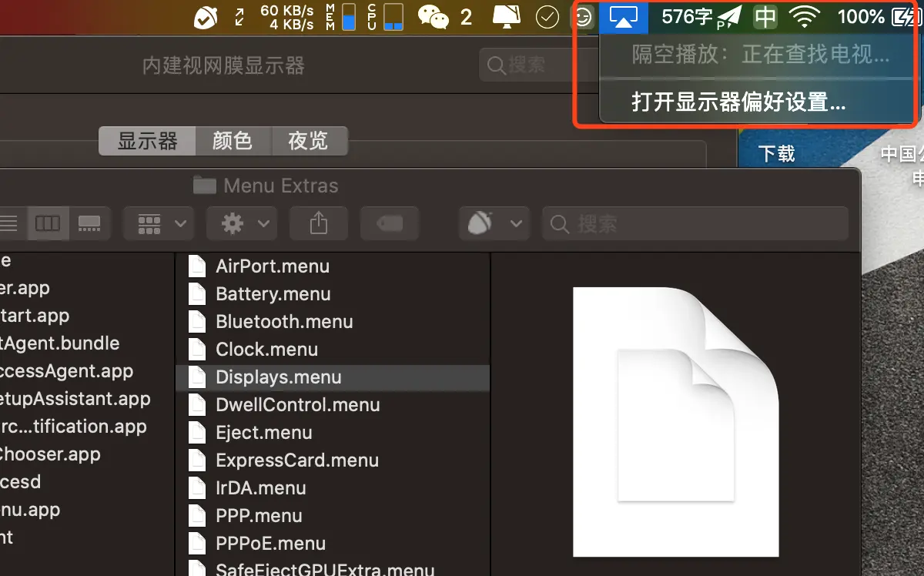Open the gear action dropdown in Finder
The image size is (924, 576).
[241, 223]
